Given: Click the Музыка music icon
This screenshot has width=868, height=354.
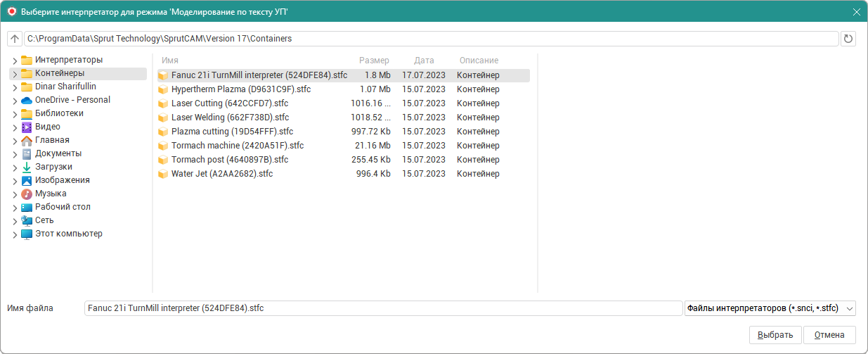Looking at the screenshot, I should point(27,194).
